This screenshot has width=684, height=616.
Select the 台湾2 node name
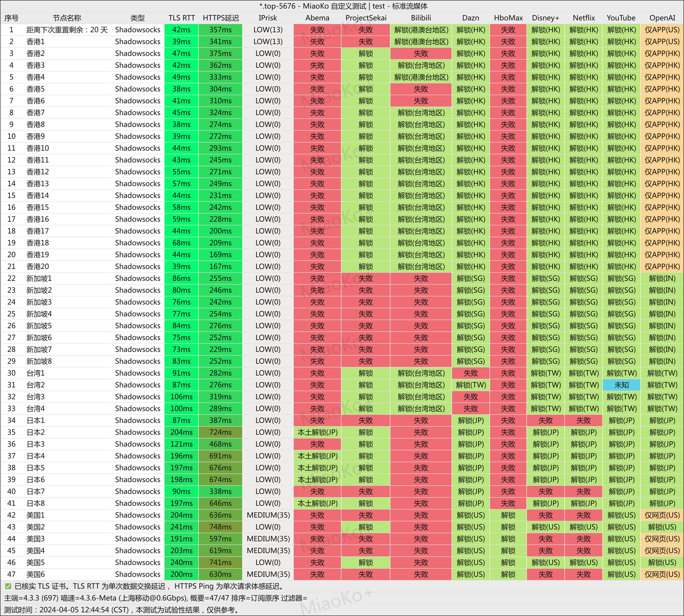click(x=36, y=385)
